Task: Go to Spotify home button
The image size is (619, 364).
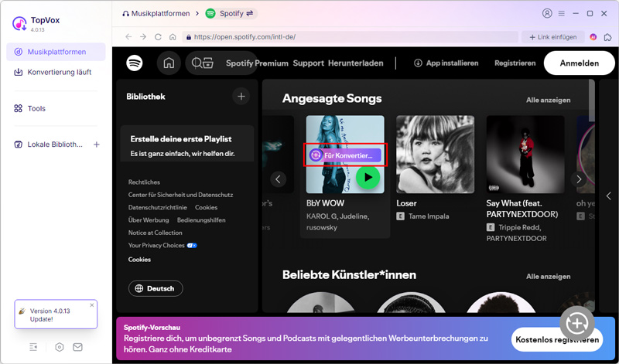Action: 169,63
